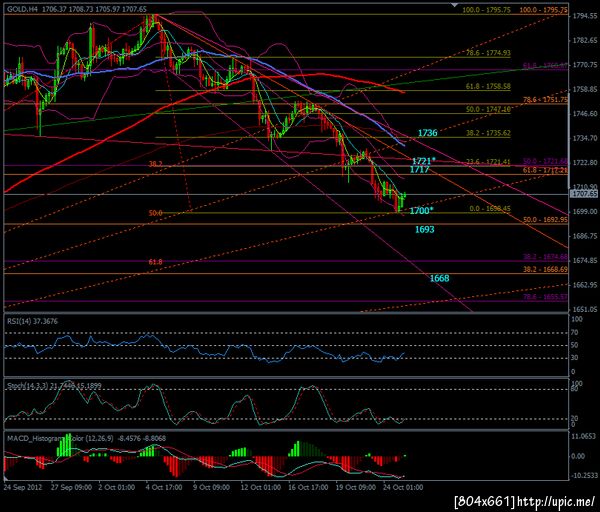Click the 12 Oct 01:00 time label
The height and width of the screenshot is (512, 600).
tap(261, 488)
